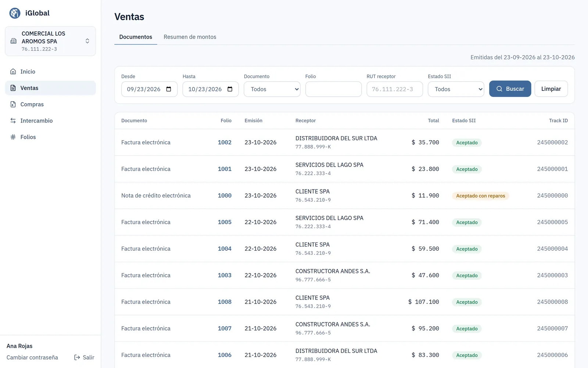Click the Emisión column header

point(254,121)
